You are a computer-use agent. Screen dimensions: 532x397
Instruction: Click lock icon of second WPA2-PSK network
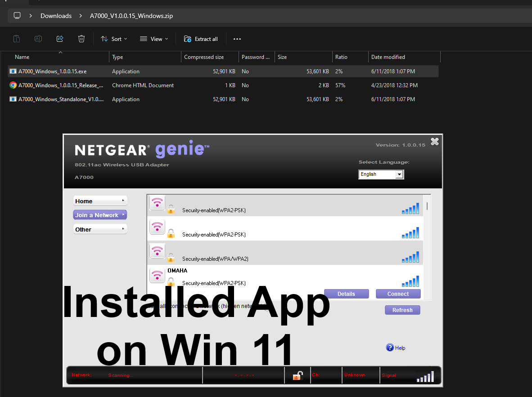pyautogui.click(x=171, y=233)
